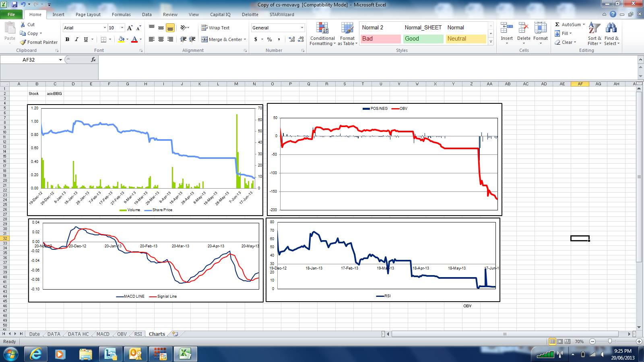Select column header AF
644x362 pixels.
pos(580,84)
